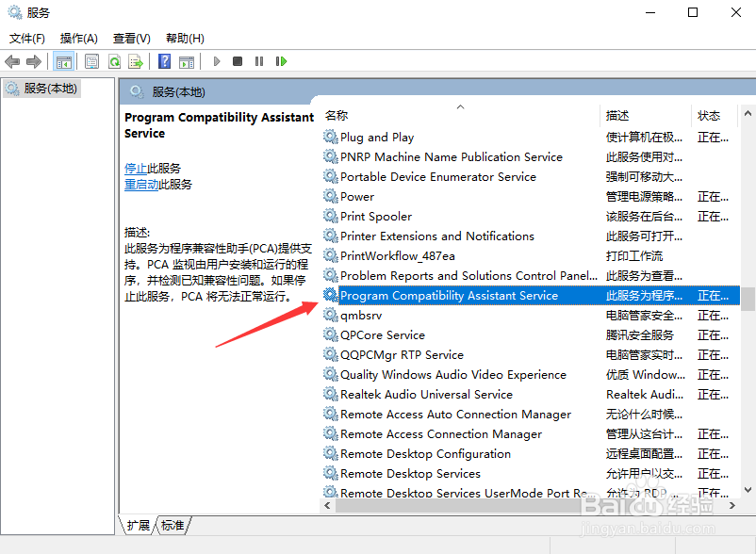Viewport: 756px width, 554px height.
Task: Click the Start Service toolbar icon
Action: click(x=217, y=61)
